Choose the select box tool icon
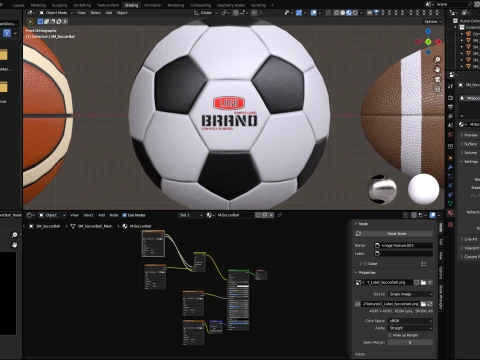 click(x=40, y=21)
